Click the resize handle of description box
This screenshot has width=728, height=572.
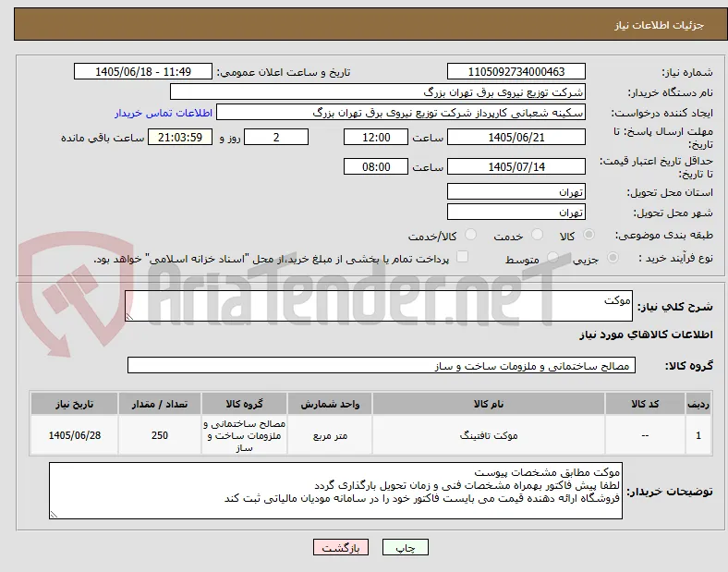coord(129,317)
